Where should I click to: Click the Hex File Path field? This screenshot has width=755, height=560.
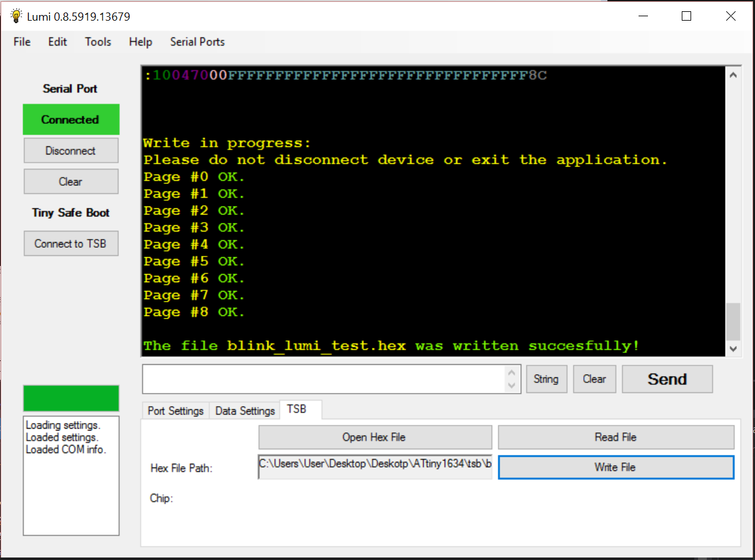pyautogui.click(x=374, y=467)
